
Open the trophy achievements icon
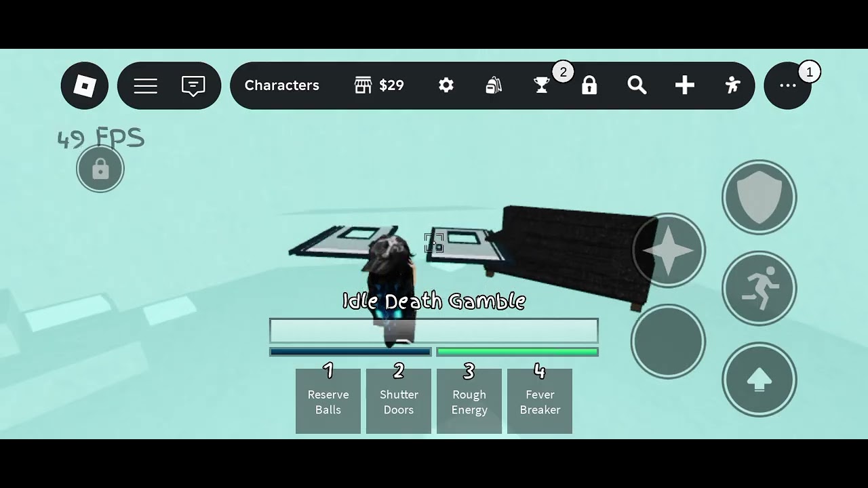pos(541,85)
